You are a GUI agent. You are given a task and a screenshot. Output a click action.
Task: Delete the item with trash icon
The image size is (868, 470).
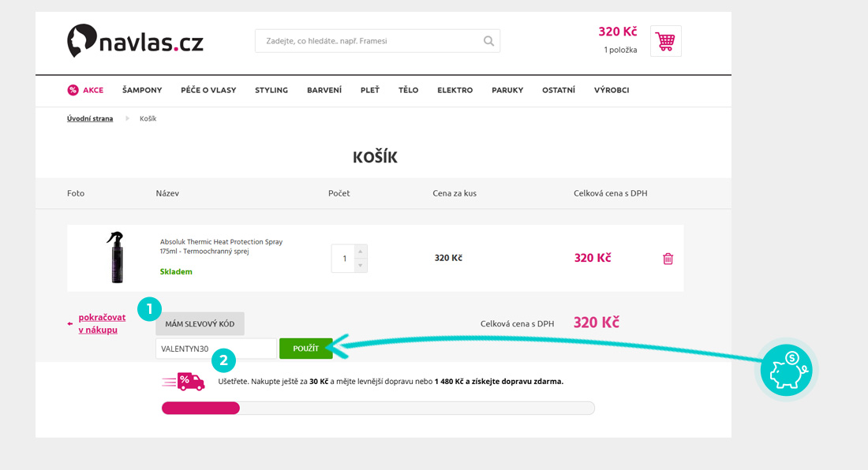point(668,259)
